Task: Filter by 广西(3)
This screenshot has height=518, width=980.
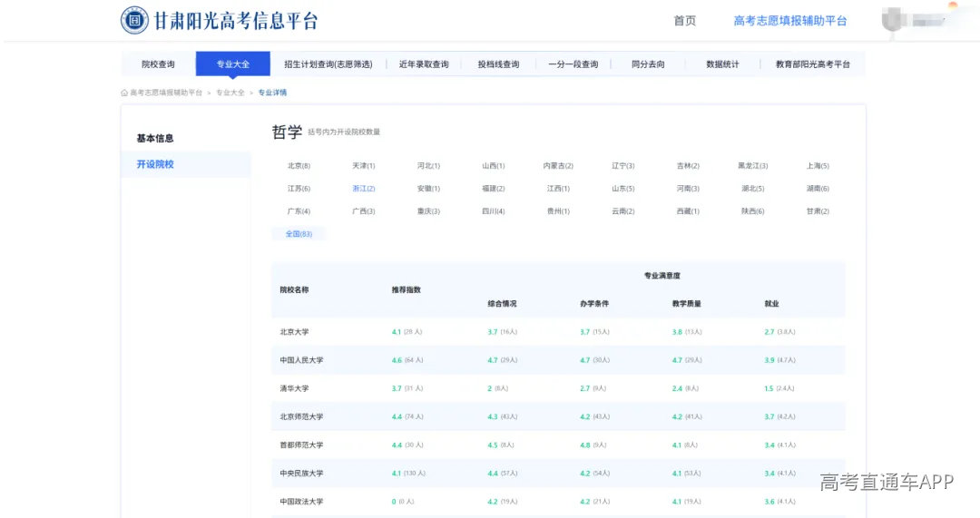Action: [364, 211]
